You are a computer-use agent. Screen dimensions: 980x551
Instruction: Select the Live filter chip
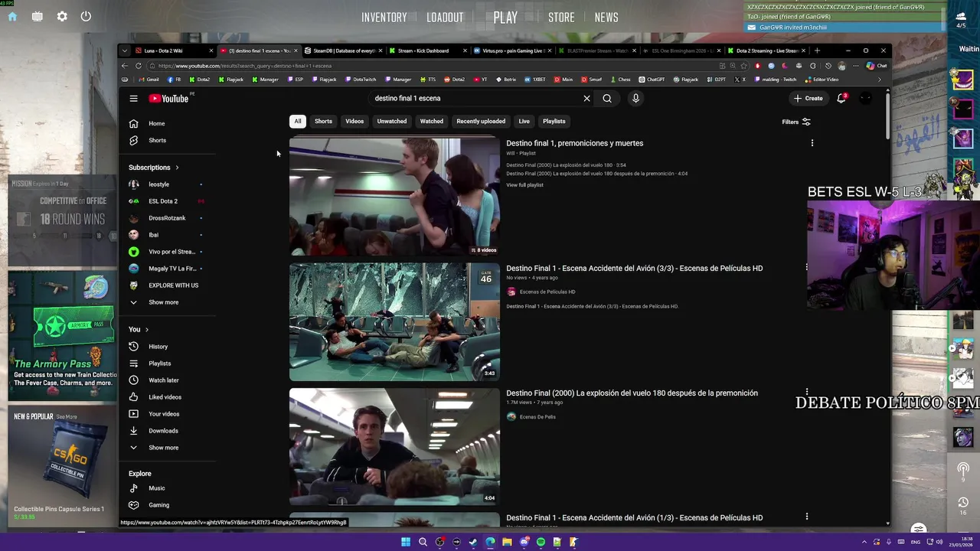[x=524, y=121]
